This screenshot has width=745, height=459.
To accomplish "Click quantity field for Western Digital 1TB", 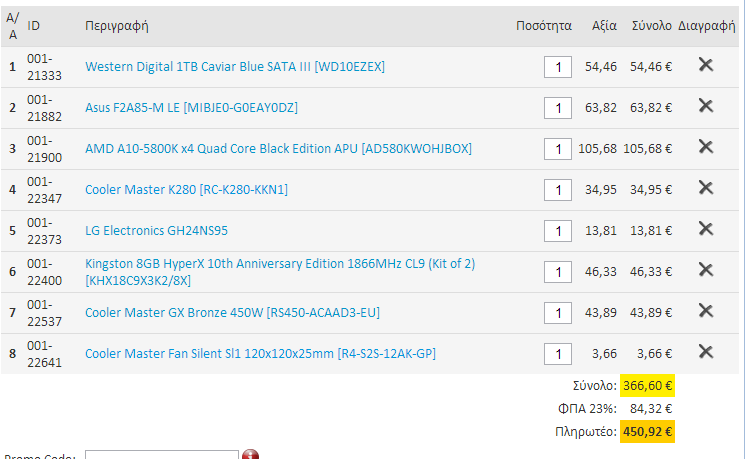I will pos(558,67).
